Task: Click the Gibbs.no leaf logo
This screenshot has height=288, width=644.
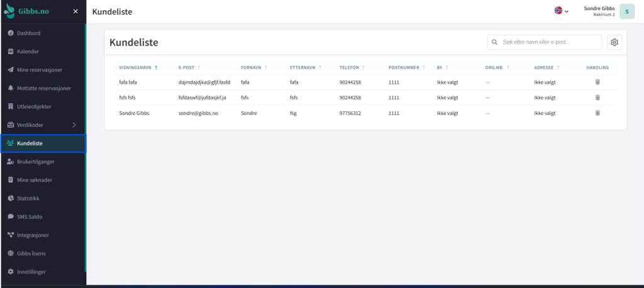Action: pos(9,11)
